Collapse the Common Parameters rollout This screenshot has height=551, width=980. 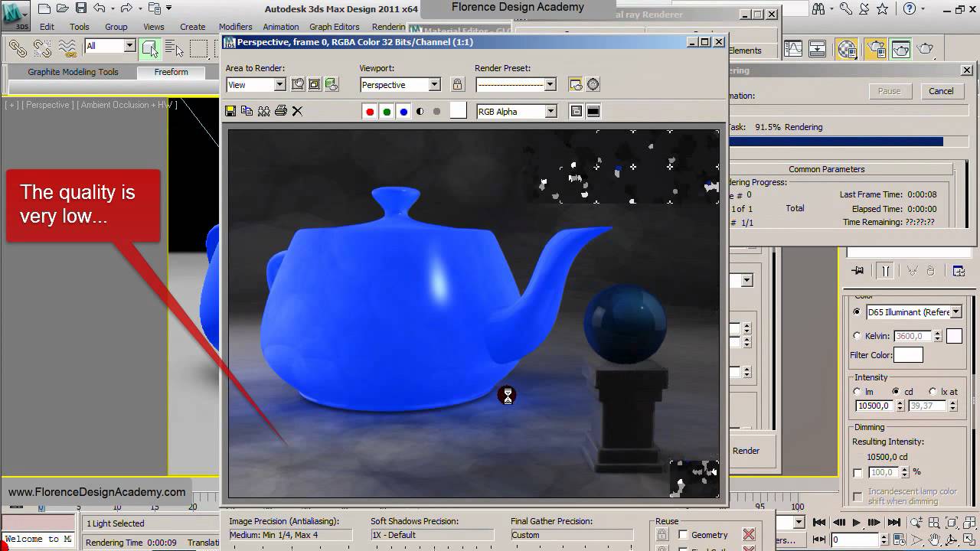pyautogui.click(x=826, y=169)
